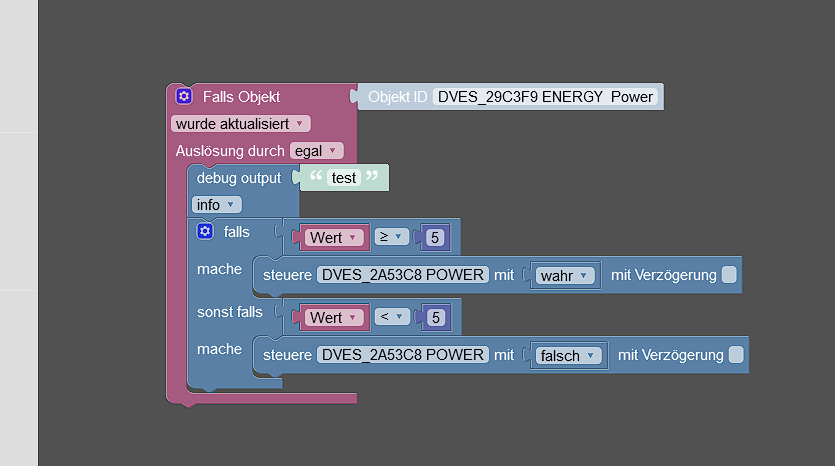Select the 'Falls Objekt' block label

241,97
